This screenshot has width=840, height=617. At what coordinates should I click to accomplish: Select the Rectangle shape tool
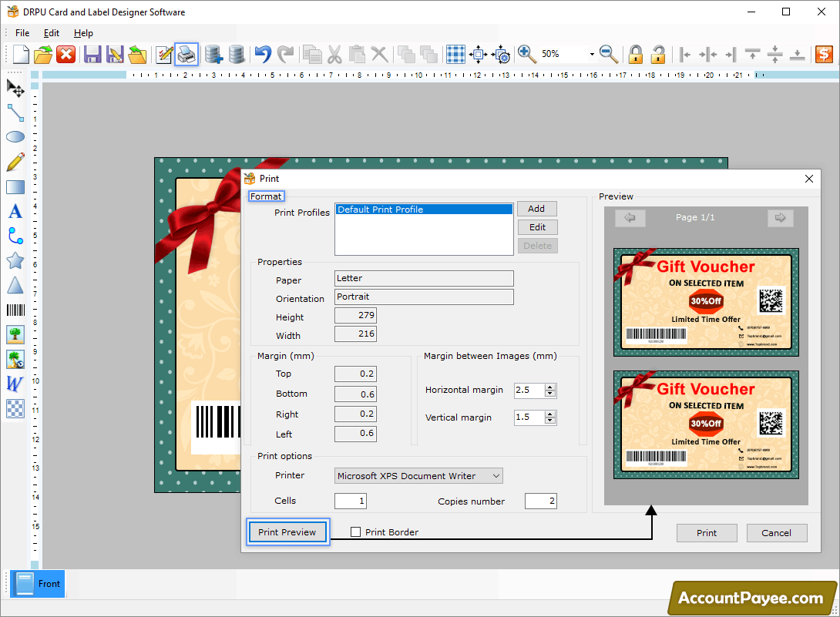pos(15,187)
